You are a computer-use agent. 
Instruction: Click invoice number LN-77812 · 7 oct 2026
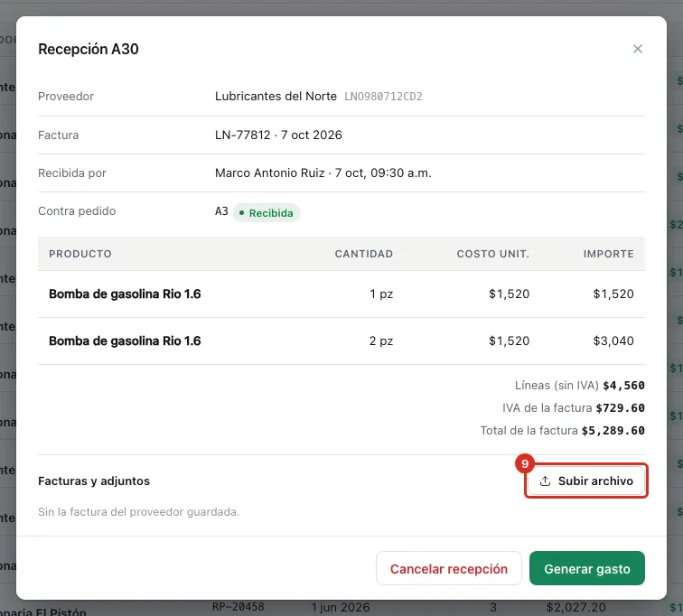(278, 135)
